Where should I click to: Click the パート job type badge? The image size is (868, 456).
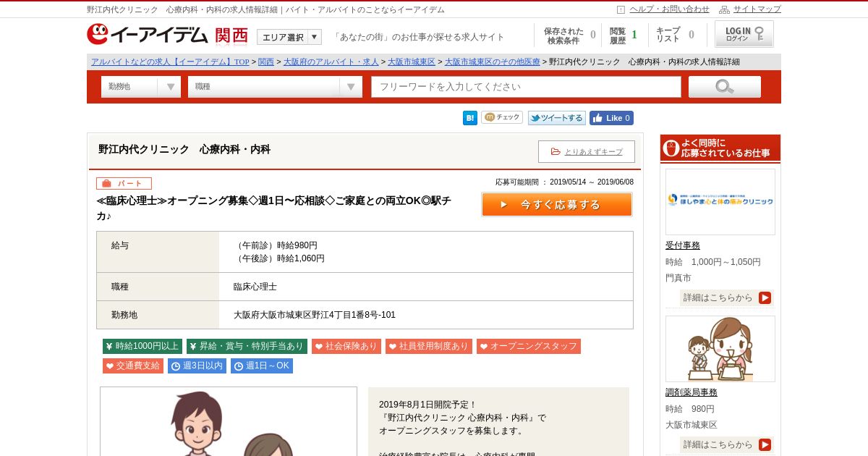tap(124, 183)
